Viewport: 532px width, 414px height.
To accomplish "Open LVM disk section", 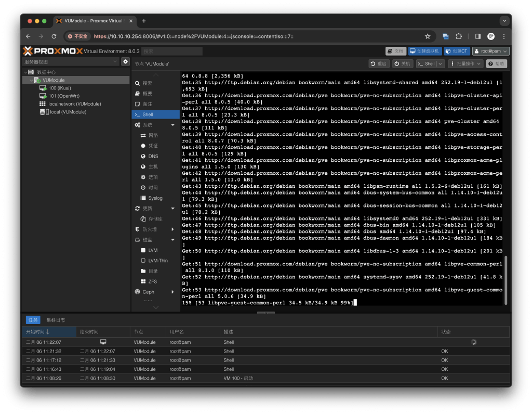I will 152,250.
